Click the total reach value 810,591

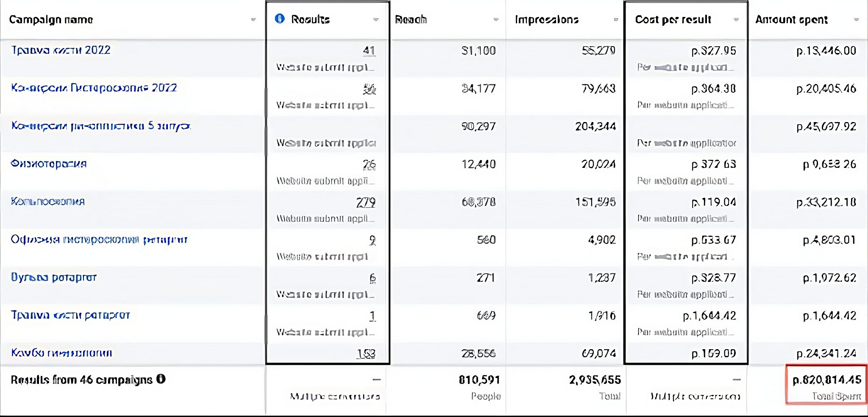[479, 380]
